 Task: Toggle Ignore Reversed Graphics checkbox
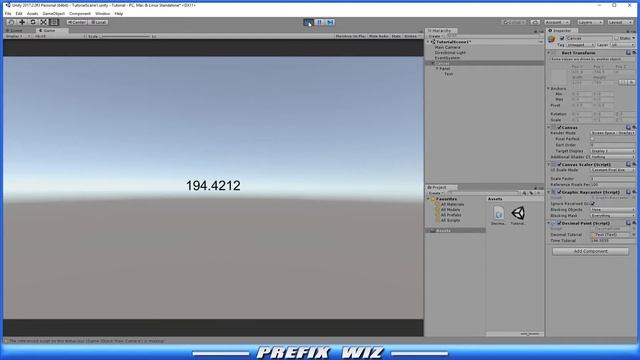click(x=593, y=203)
